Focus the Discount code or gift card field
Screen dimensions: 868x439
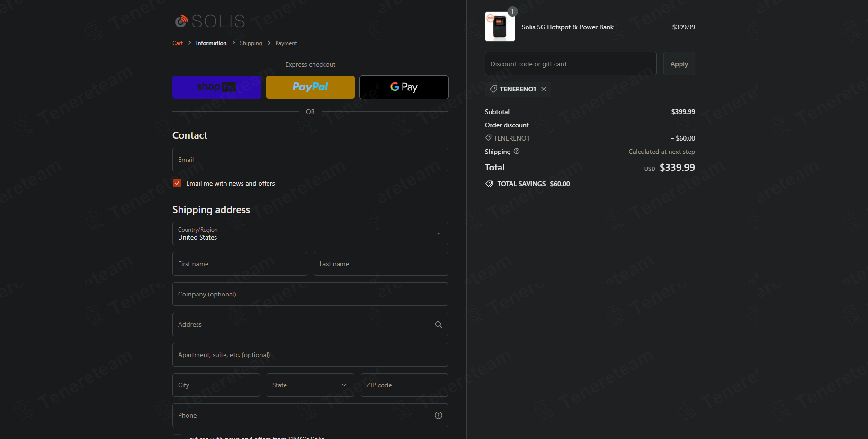(x=571, y=63)
